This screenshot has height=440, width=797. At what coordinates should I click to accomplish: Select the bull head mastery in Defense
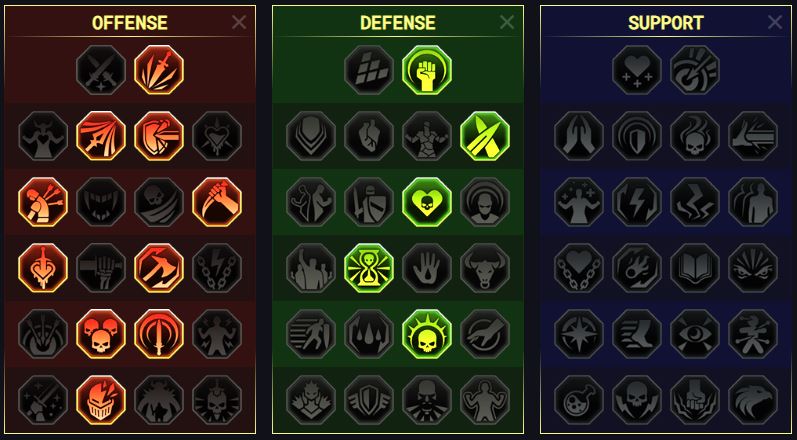[x=485, y=268]
